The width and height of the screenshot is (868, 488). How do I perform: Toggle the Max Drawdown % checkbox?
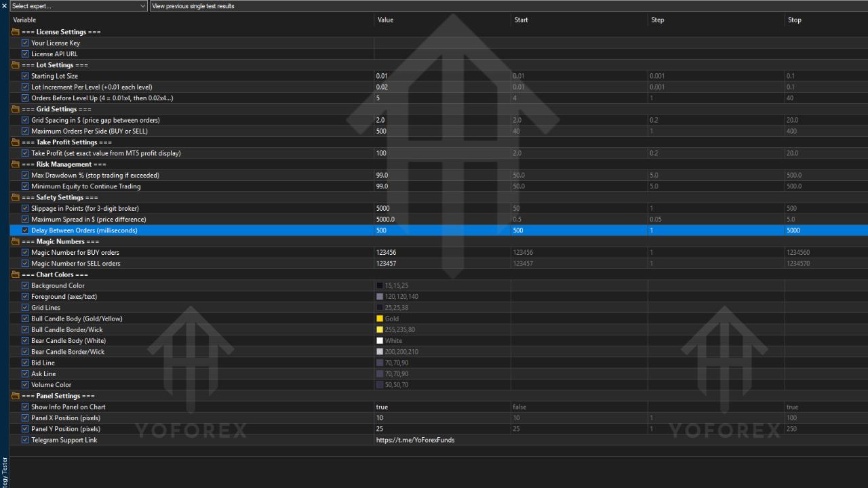25,175
